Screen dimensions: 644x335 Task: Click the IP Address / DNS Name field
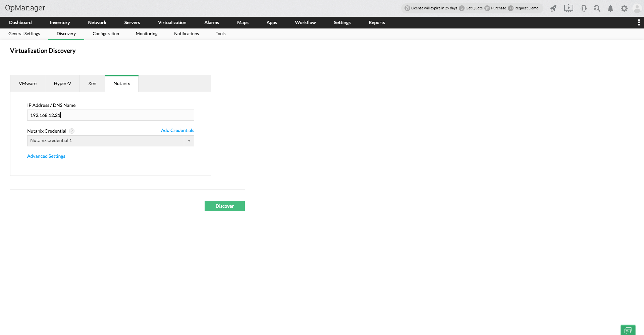tap(111, 115)
